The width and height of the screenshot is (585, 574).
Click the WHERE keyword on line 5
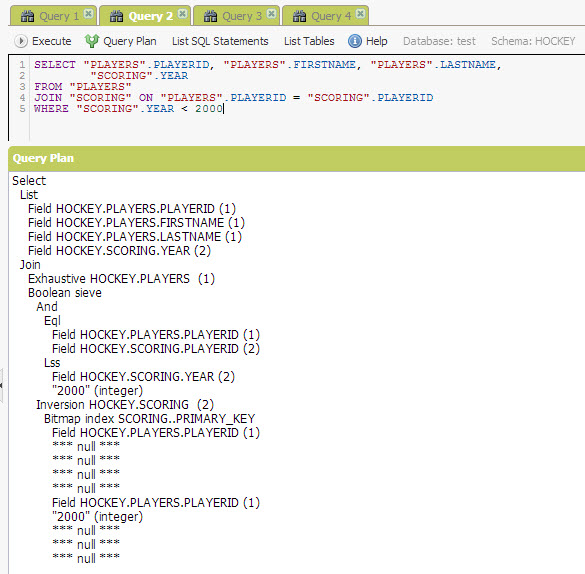tap(51, 109)
